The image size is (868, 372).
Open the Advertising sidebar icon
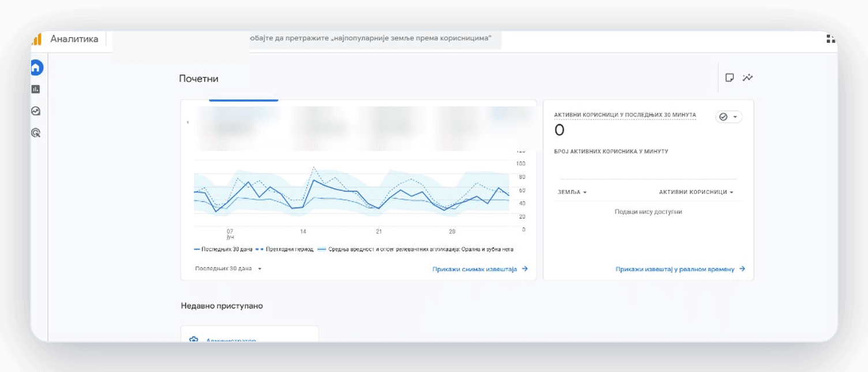pos(36,133)
